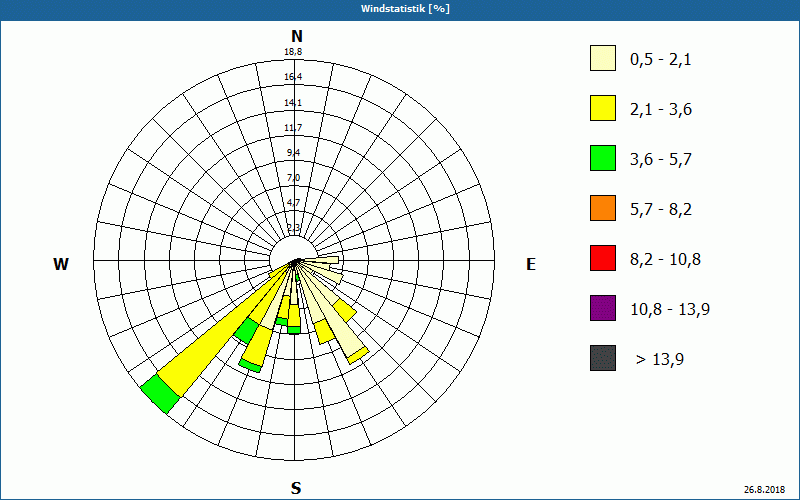Screen dimensions: 800x500
Task: Click the legend text 8,2 - 10,8
Action: coord(665,260)
